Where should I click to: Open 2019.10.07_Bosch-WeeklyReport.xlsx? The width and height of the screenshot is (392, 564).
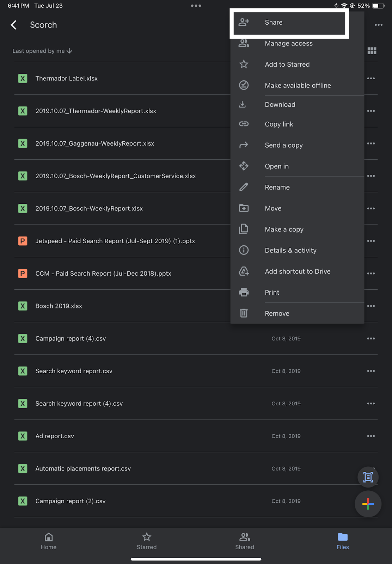(x=122, y=208)
